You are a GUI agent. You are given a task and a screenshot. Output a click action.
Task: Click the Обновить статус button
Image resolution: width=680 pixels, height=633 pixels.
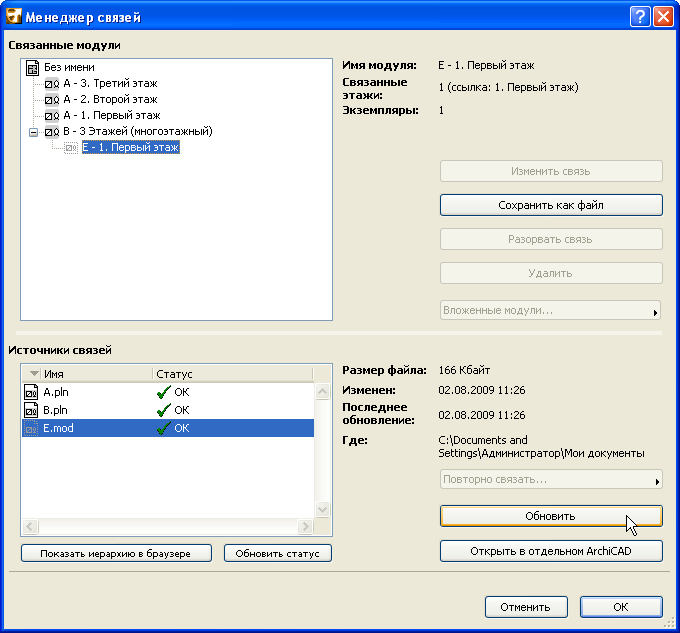[x=278, y=553]
